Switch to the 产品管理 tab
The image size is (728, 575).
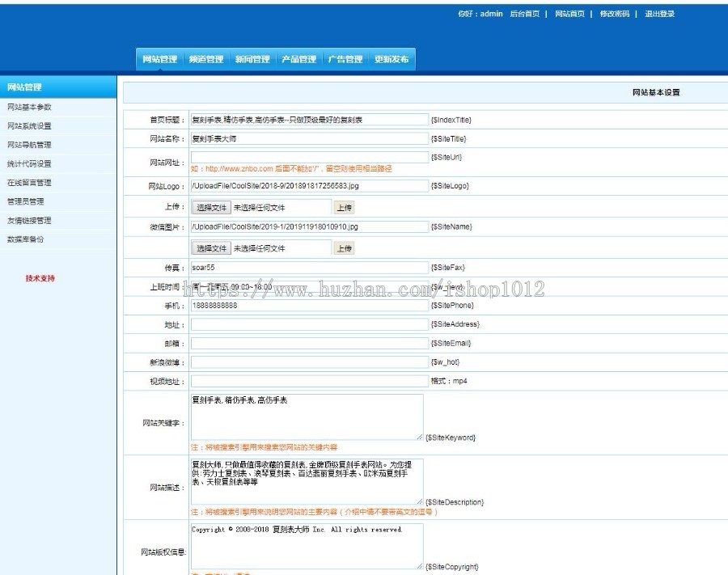(298, 58)
